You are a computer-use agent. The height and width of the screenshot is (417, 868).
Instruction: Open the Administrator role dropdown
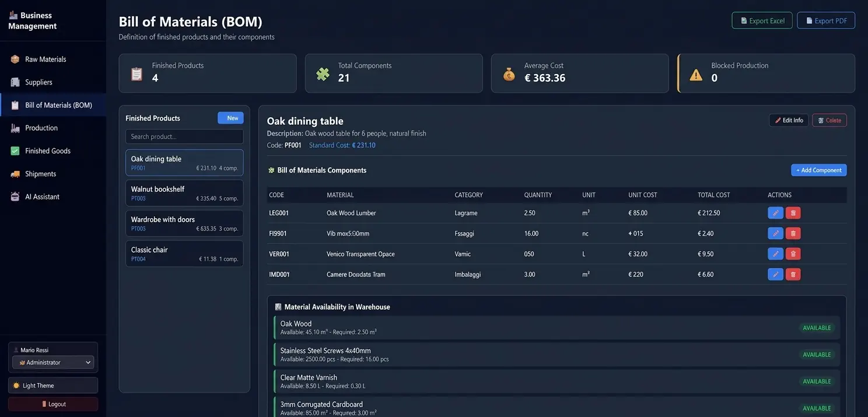(x=53, y=362)
